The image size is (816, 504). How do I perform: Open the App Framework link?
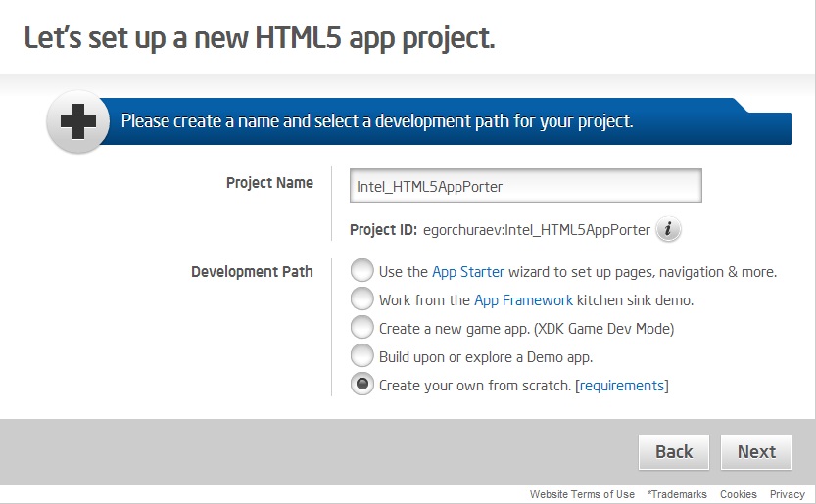pos(523,300)
